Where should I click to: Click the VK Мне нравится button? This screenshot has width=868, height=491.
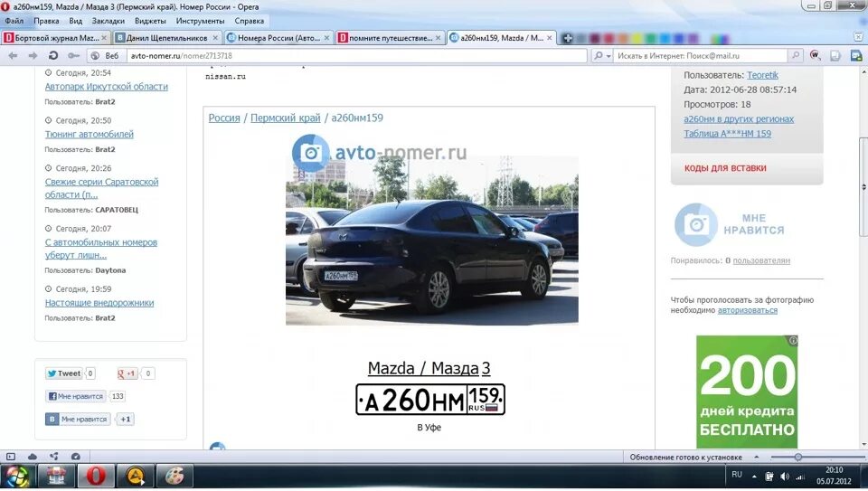point(78,419)
